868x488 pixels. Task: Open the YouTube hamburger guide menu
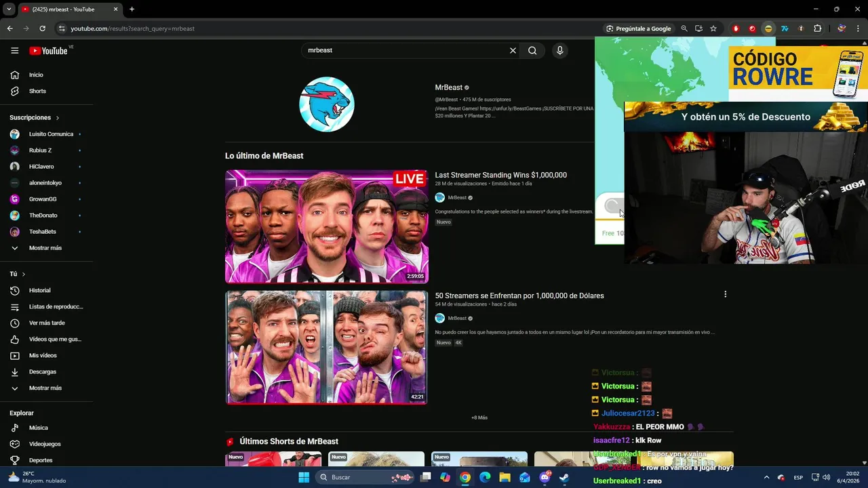tap(14, 50)
